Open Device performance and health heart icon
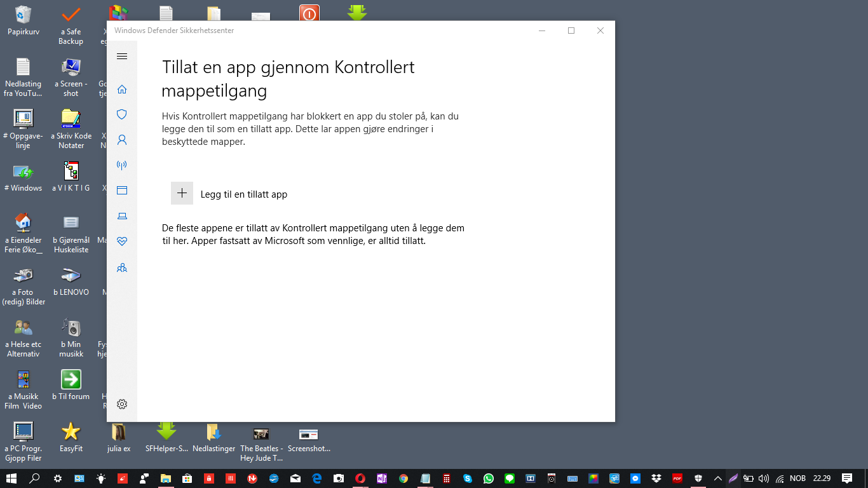The height and width of the screenshot is (488, 868). pos(122,241)
